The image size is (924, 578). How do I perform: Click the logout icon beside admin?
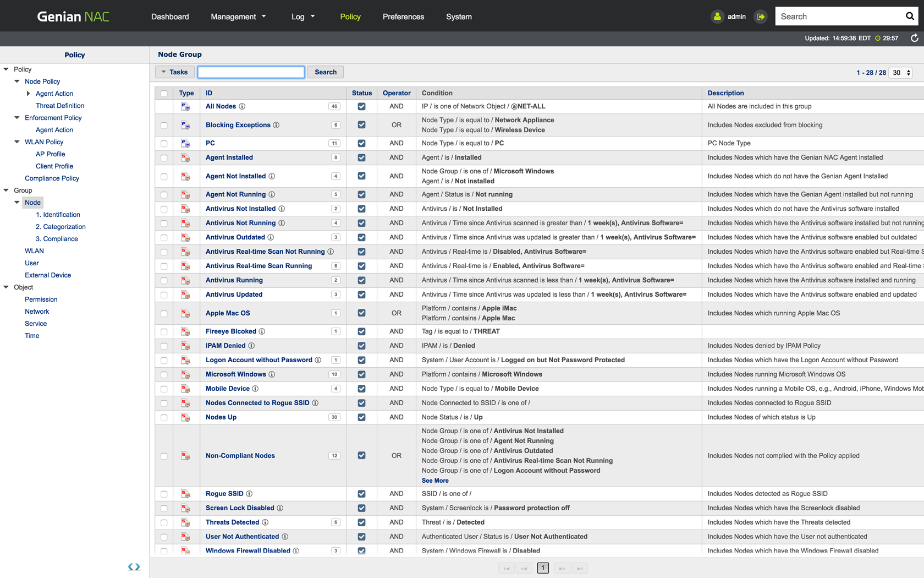click(761, 17)
